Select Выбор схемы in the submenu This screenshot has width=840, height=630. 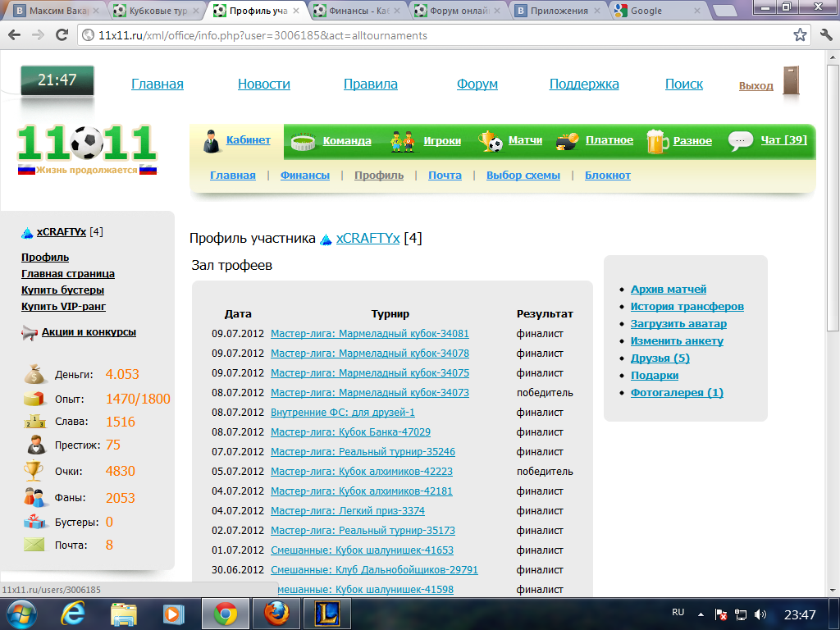point(523,176)
